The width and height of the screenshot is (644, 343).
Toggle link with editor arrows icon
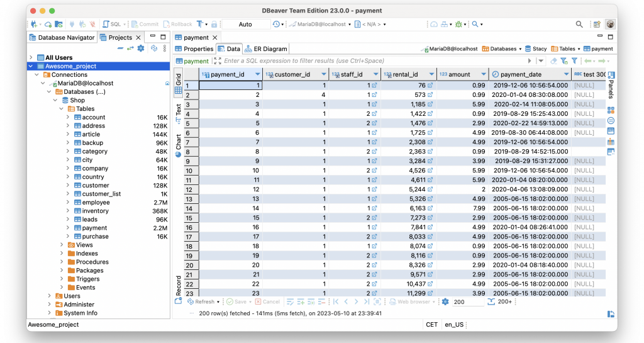pos(130,48)
